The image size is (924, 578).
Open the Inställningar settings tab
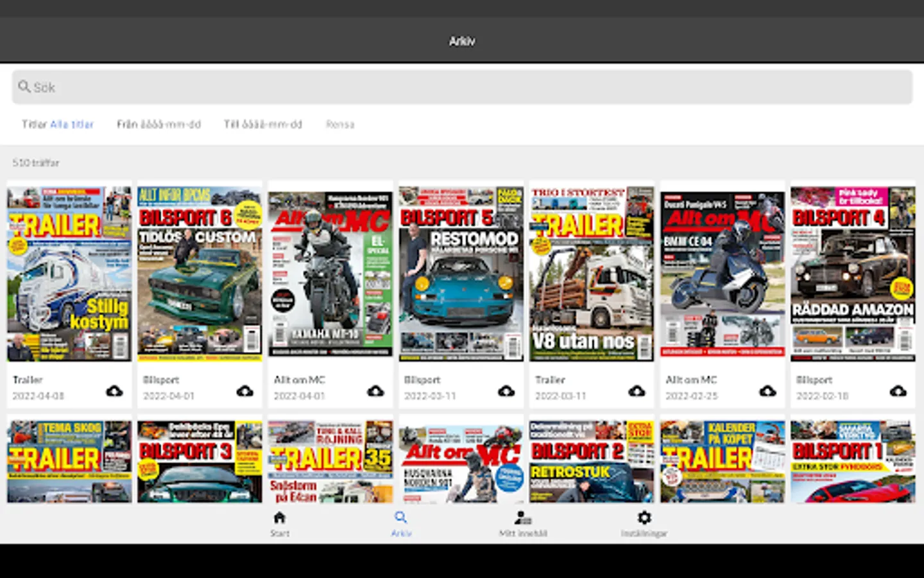click(644, 523)
